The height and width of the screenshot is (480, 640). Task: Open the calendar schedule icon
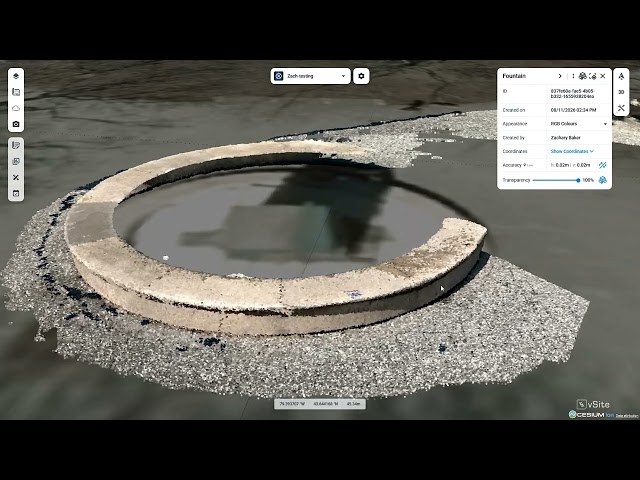point(16,193)
